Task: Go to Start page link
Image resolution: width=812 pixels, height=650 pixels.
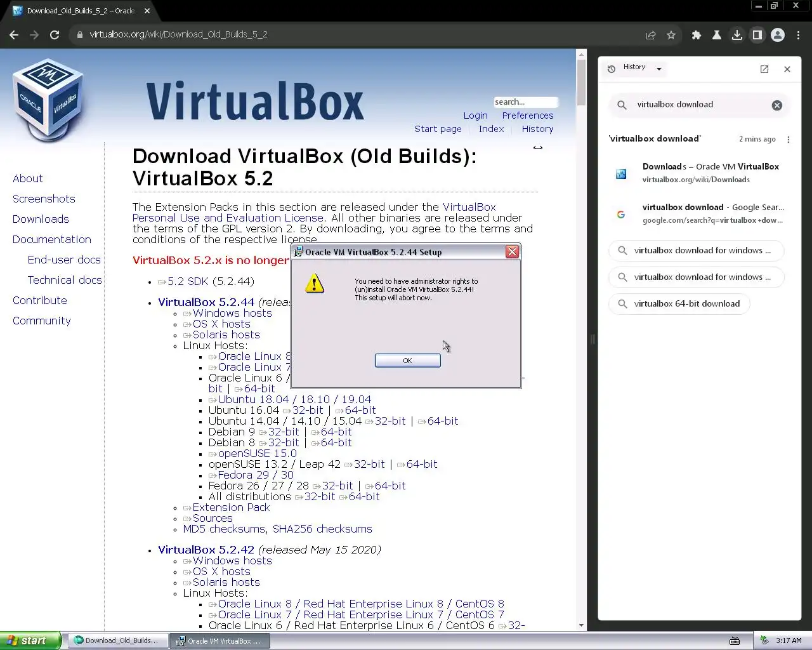Action: 438,129
